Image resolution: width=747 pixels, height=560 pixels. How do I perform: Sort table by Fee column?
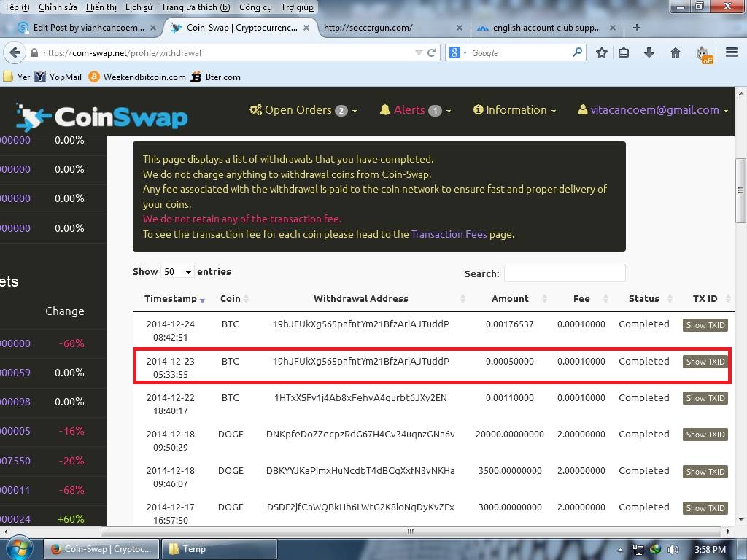pyautogui.click(x=581, y=298)
